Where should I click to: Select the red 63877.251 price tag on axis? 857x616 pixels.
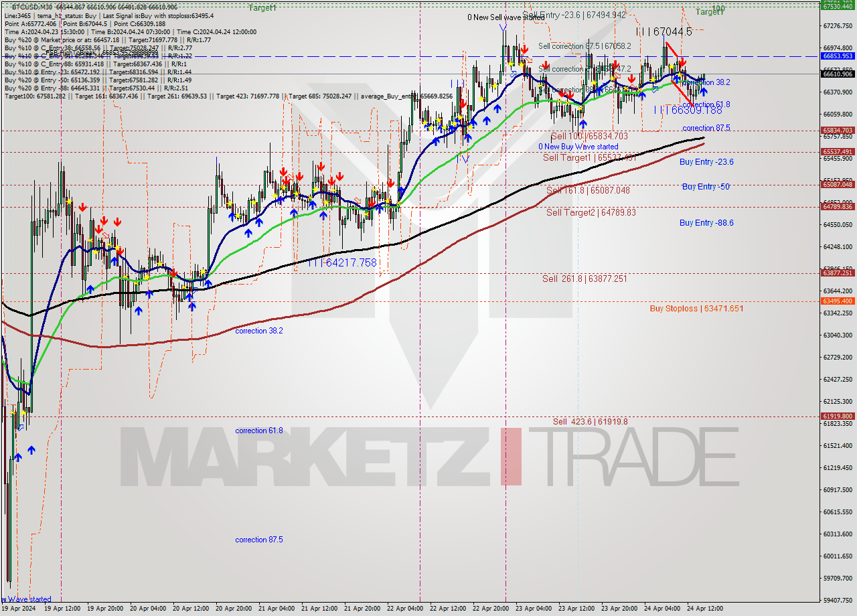tap(838, 273)
